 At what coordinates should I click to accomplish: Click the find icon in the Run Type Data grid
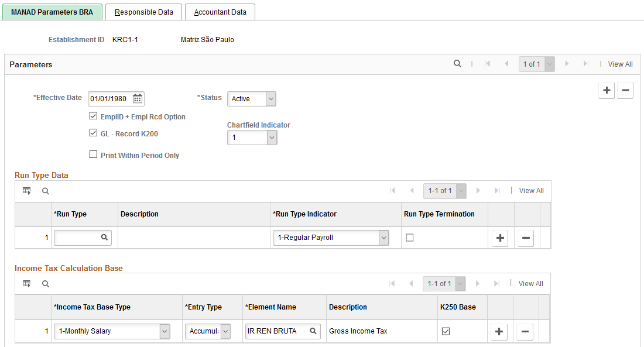(x=46, y=190)
